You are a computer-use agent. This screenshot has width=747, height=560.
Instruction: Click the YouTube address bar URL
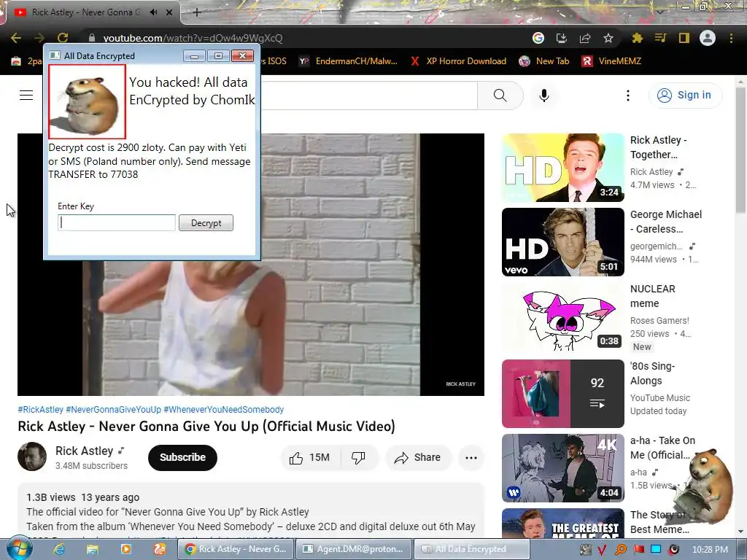(x=193, y=38)
